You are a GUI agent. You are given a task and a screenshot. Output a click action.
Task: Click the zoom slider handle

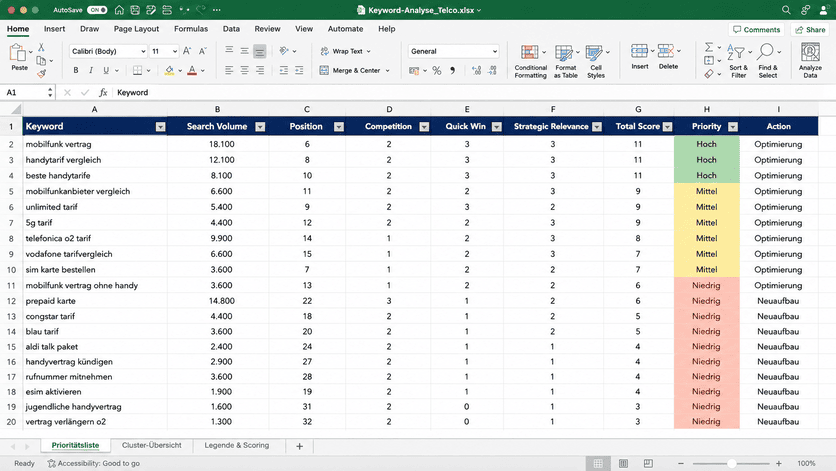tap(732, 464)
